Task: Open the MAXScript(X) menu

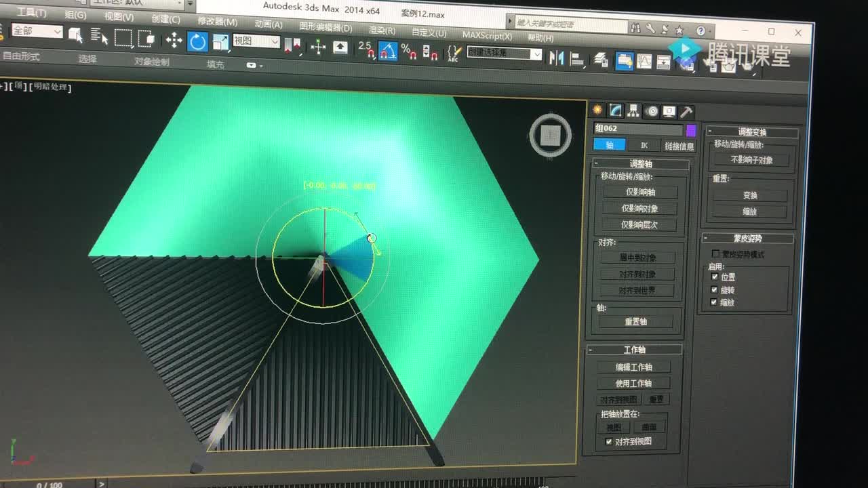Action: [487, 35]
